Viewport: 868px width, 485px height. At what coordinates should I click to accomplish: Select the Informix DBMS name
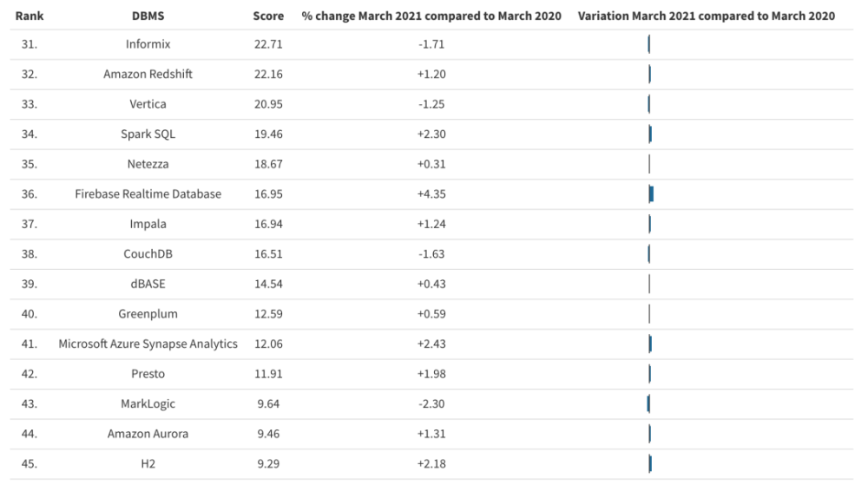click(148, 44)
